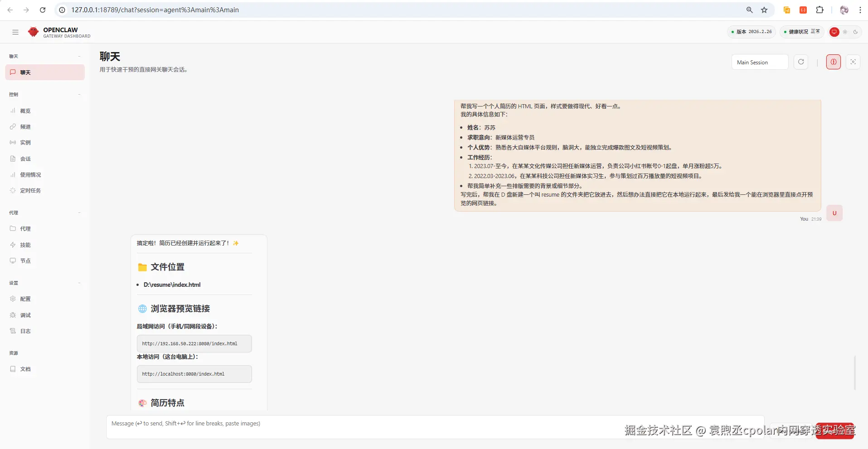Click the 求职意向：新媒体运营专员 line
This screenshot has width=868, height=449.
coord(501,137)
